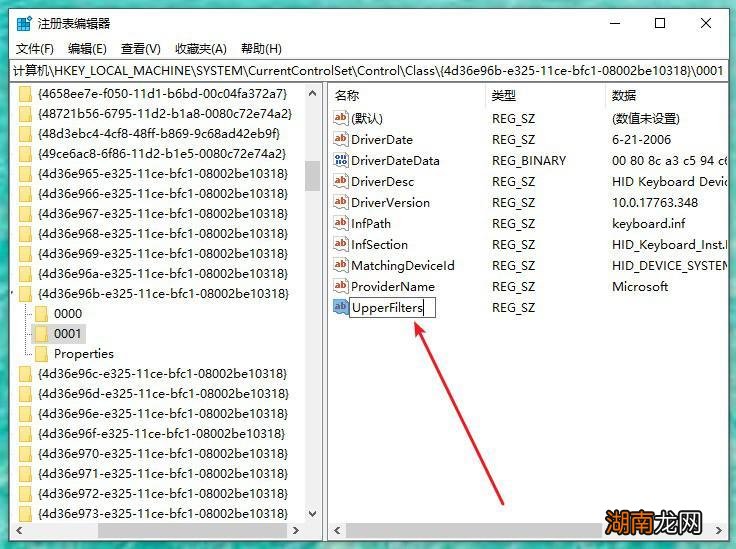Click the registry path address bar
736x549 pixels.
pyautogui.click(x=368, y=71)
